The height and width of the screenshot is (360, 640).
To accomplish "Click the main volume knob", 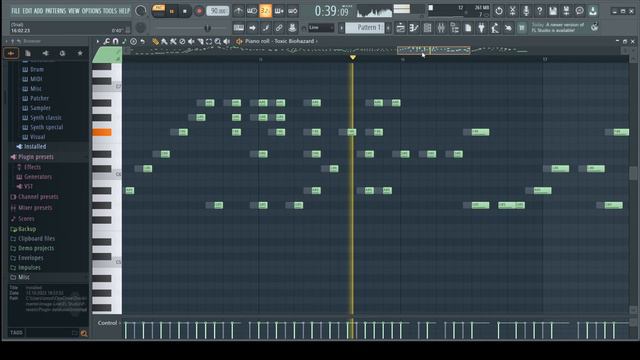I will tap(140, 11).
